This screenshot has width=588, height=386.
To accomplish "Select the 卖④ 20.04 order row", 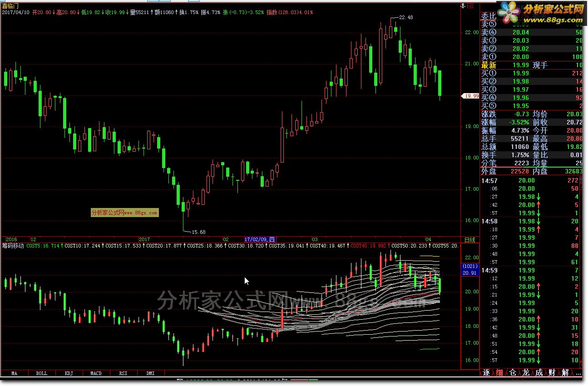I will click(x=532, y=32).
